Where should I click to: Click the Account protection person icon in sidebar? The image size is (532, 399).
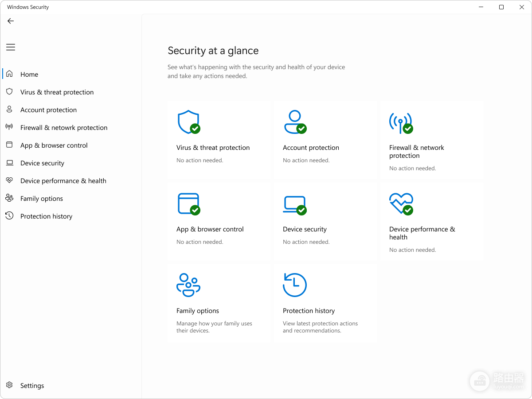pos(9,110)
